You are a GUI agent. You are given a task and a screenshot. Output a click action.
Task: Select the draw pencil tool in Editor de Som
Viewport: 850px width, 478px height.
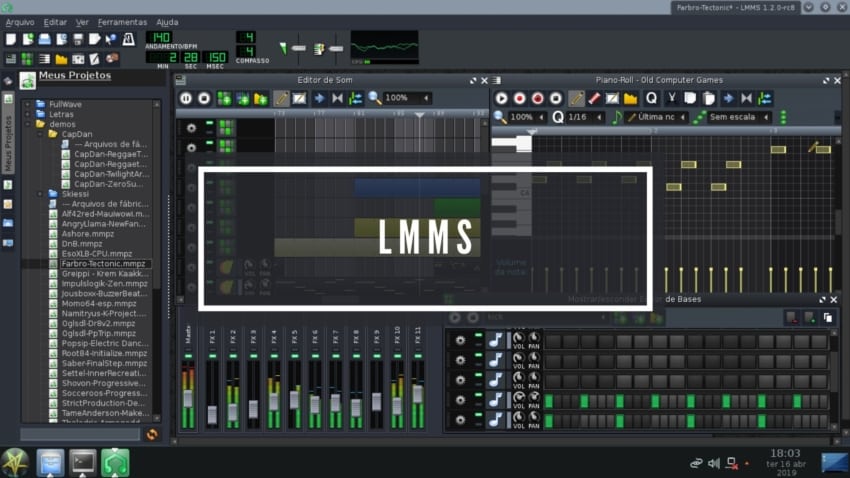click(281, 98)
